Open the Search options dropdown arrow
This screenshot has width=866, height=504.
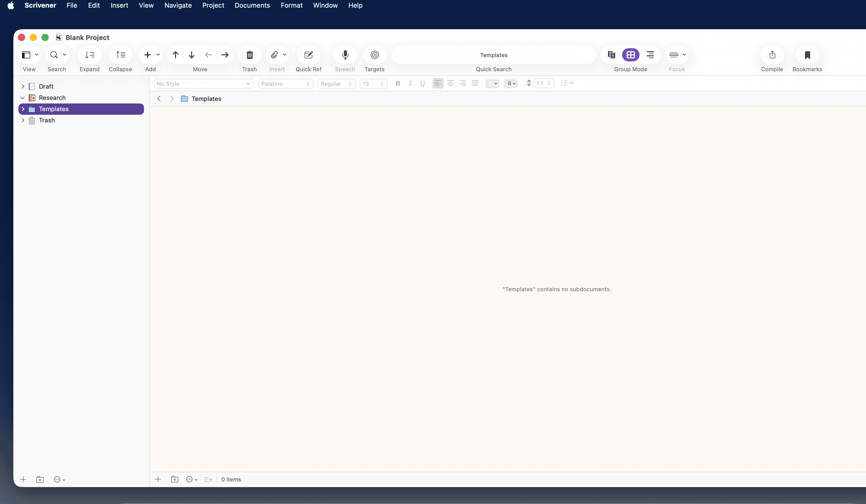pyautogui.click(x=64, y=55)
